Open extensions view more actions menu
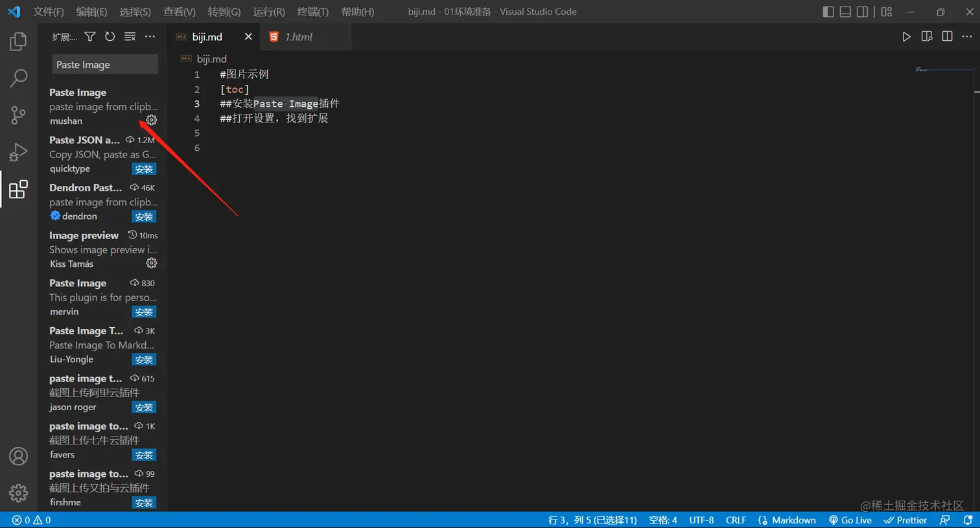 [x=150, y=37]
